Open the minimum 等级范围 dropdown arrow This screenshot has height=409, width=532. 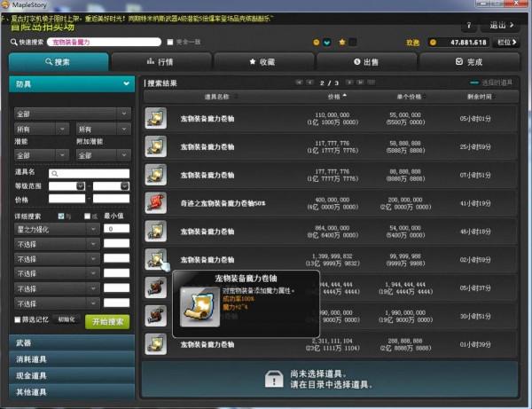coord(81,186)
